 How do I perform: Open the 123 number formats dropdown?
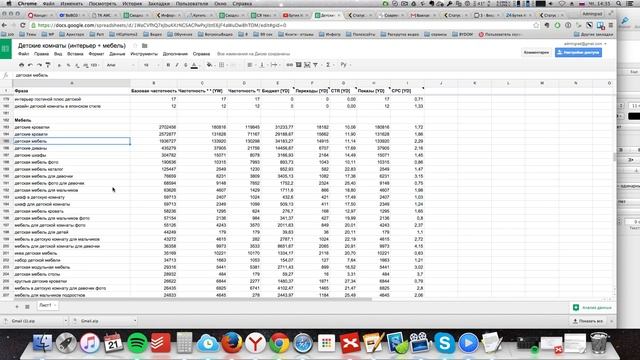[95, 65]
